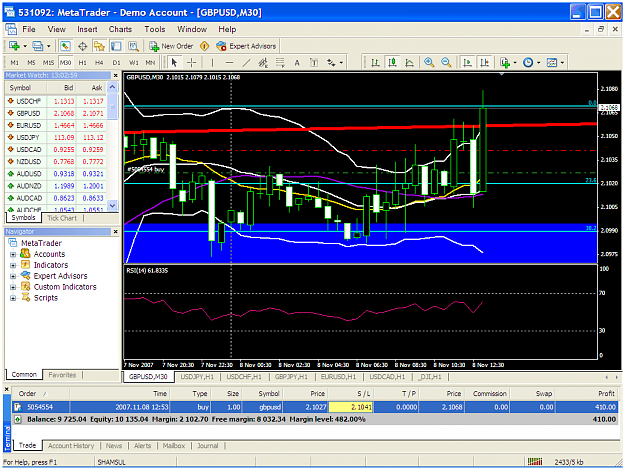Viewport: 625px width, 470px height.
Task: Close the Market Watch panel
Action: click(x=116, y=75)
